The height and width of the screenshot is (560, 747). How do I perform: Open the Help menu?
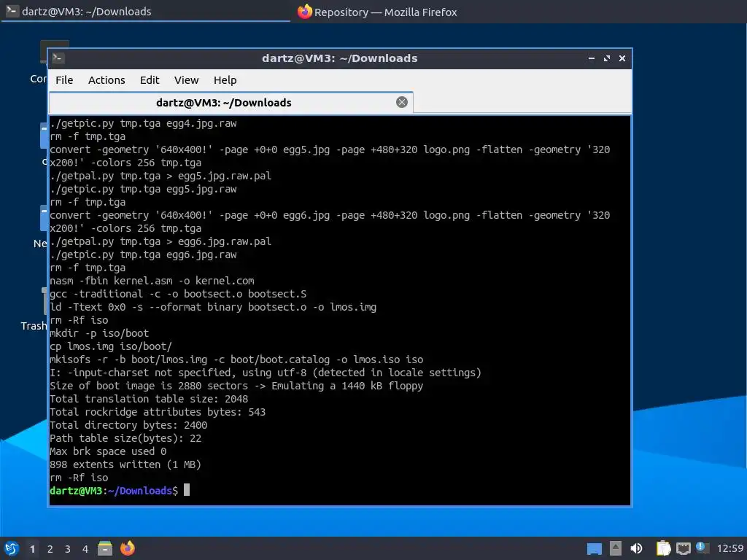click(x=225, y=80)
